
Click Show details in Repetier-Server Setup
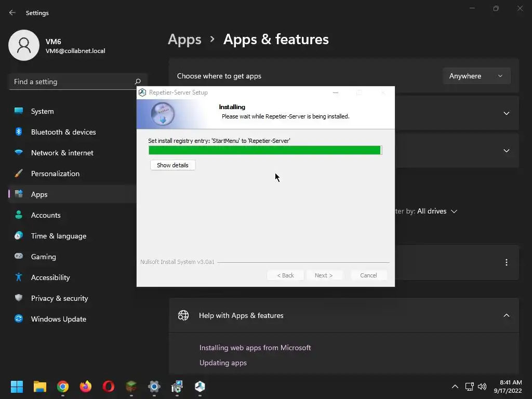(x=172, y=165)
